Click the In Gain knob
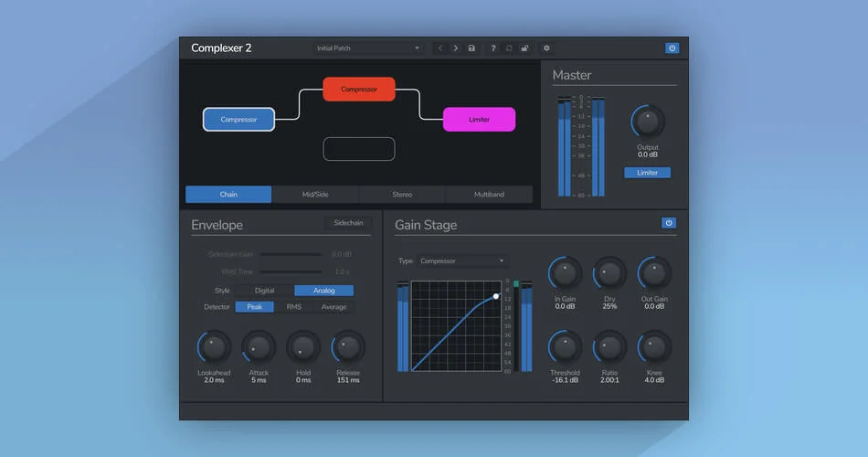Image resolution: width=868 pixels, height=457 pixels. pyautogui.click(x=565, y=273)
